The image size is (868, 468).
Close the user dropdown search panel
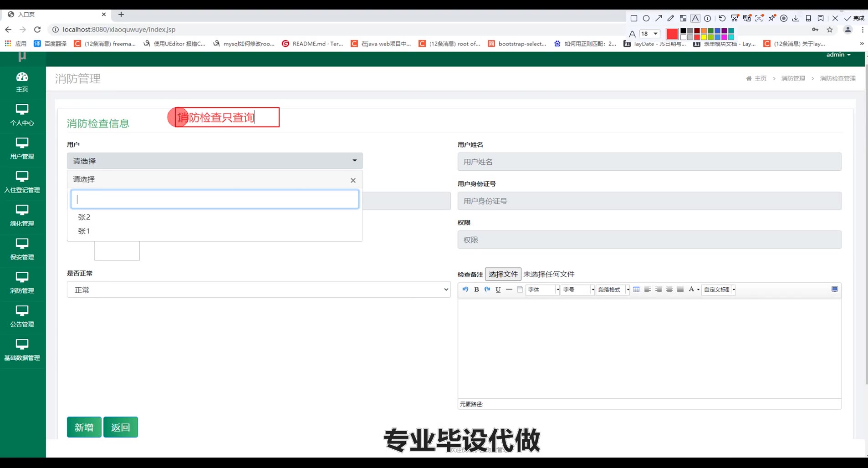click(353, 180)
